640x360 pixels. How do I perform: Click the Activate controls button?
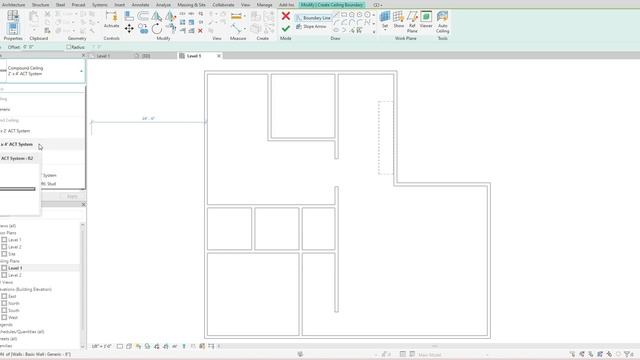click(x=111, y=20)
